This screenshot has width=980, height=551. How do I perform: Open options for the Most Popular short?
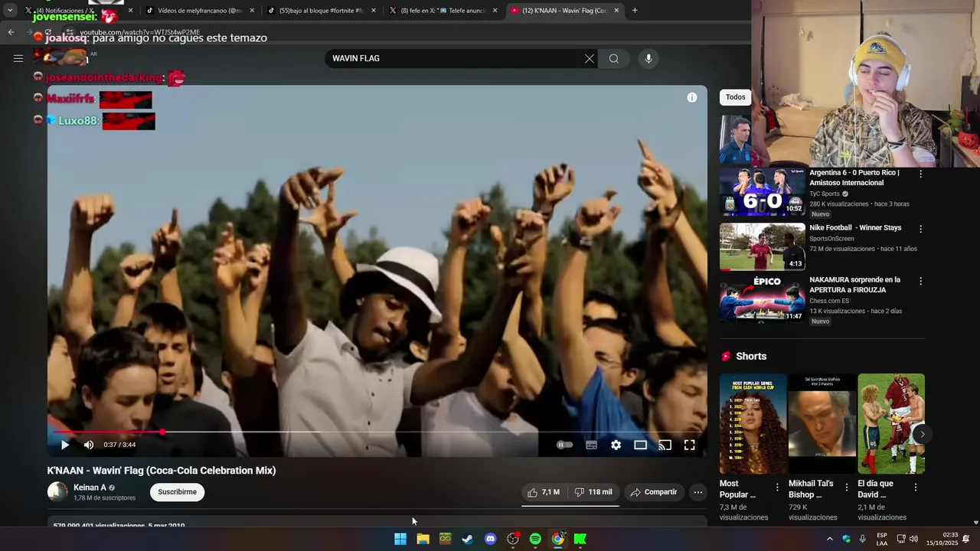[x=777, y=487]
